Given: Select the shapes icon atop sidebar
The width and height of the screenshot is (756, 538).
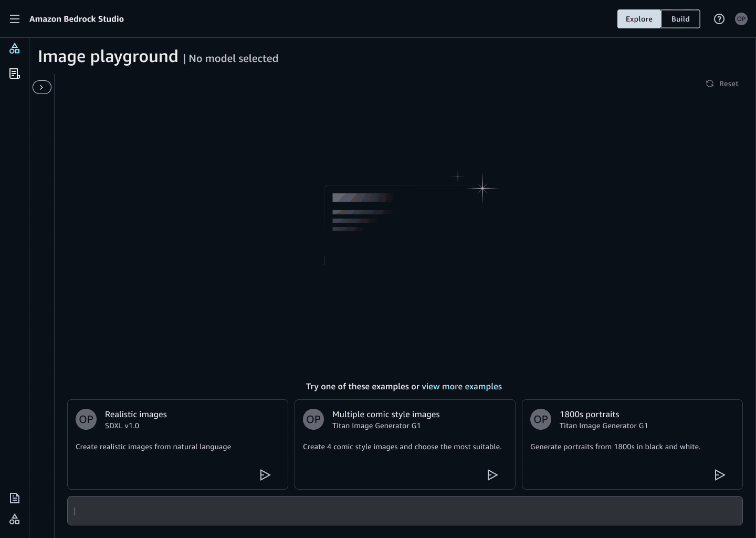Looking at the screenshot, I should [x=15, y=48].
